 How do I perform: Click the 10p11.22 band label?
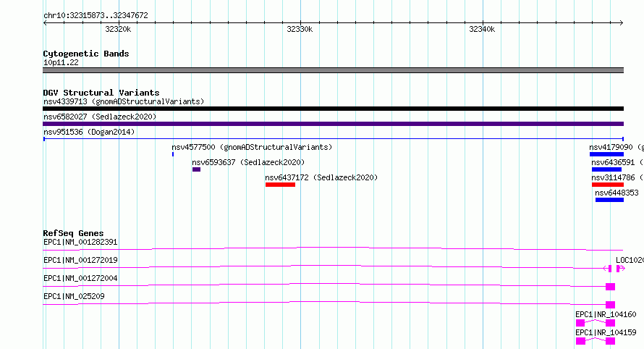[61, 62]
